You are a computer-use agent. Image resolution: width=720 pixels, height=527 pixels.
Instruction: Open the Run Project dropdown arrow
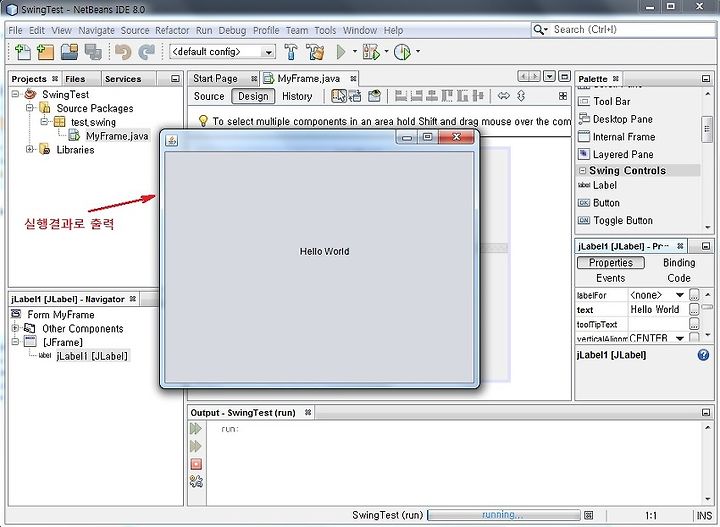click(x=354, y=51)
